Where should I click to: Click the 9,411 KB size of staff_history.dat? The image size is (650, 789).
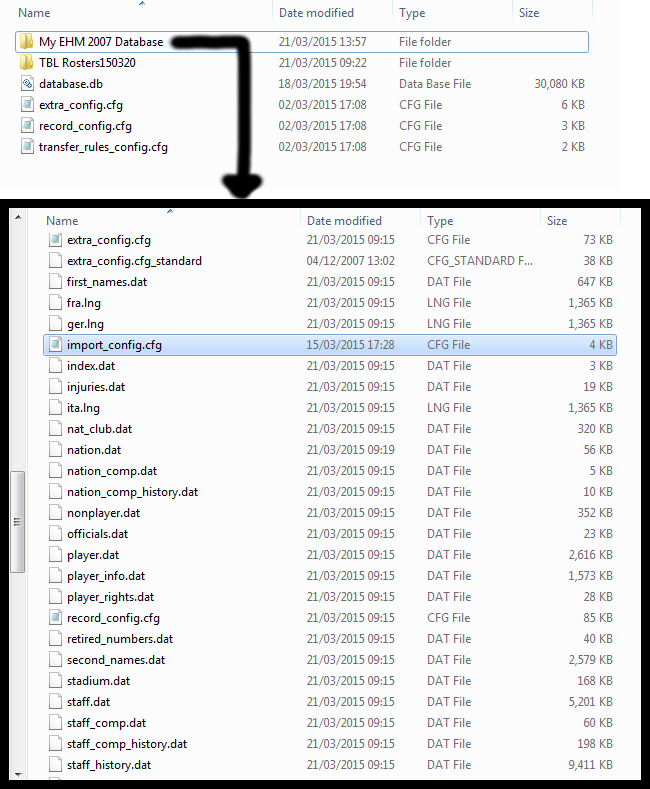tap(591, 765)
